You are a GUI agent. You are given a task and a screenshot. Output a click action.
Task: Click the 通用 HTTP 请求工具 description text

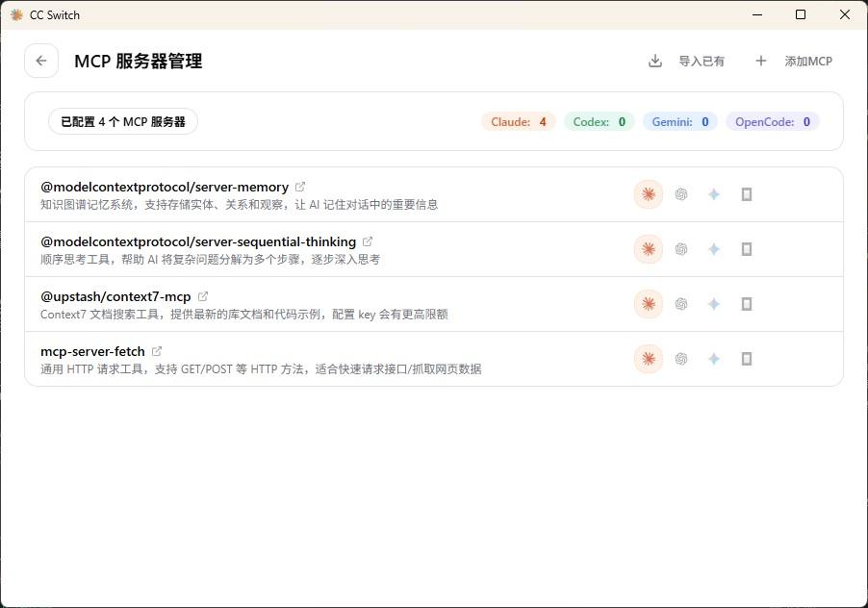261,369
